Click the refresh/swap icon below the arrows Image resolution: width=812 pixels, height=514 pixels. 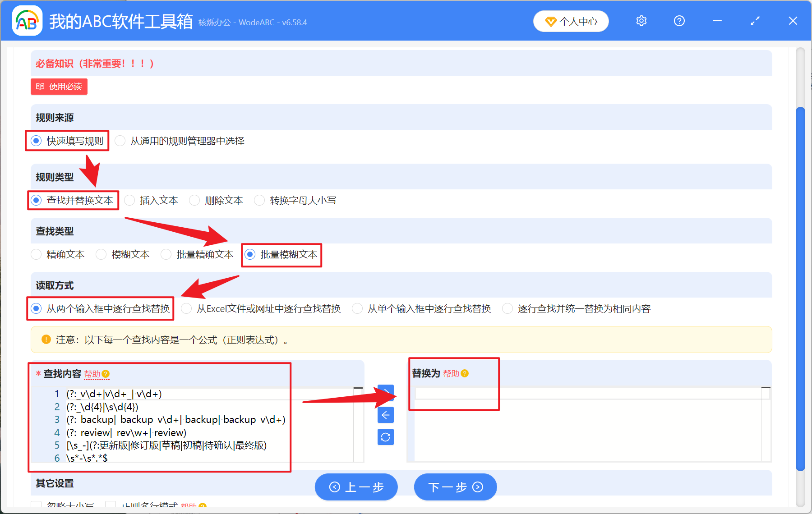tap(386, 437)
